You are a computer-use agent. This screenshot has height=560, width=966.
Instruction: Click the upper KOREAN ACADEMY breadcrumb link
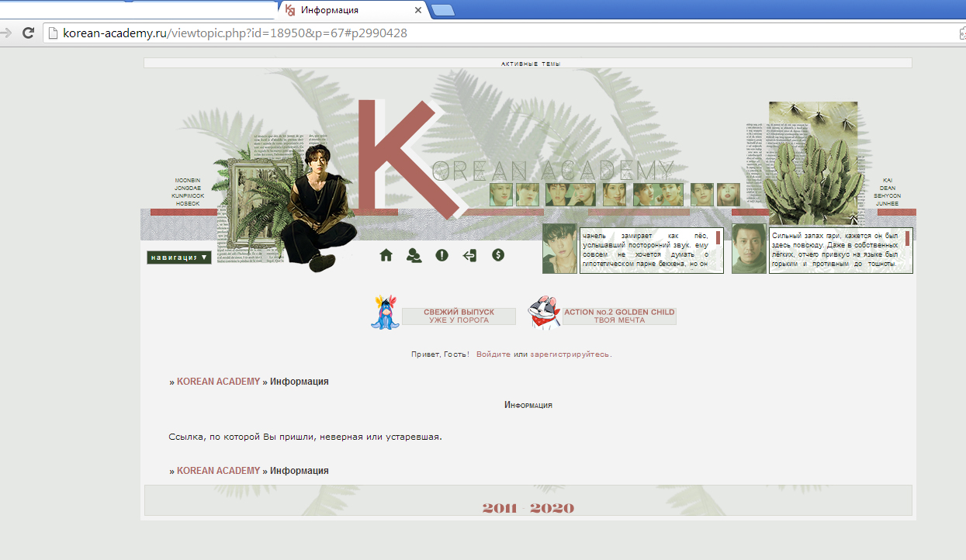[218, 382]
